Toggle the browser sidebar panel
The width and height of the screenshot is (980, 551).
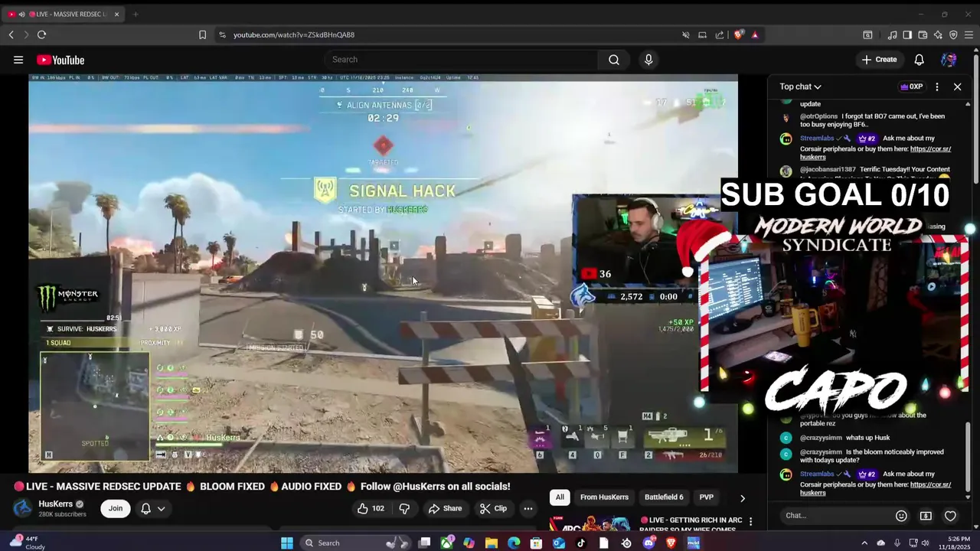(x=907, y=34)
